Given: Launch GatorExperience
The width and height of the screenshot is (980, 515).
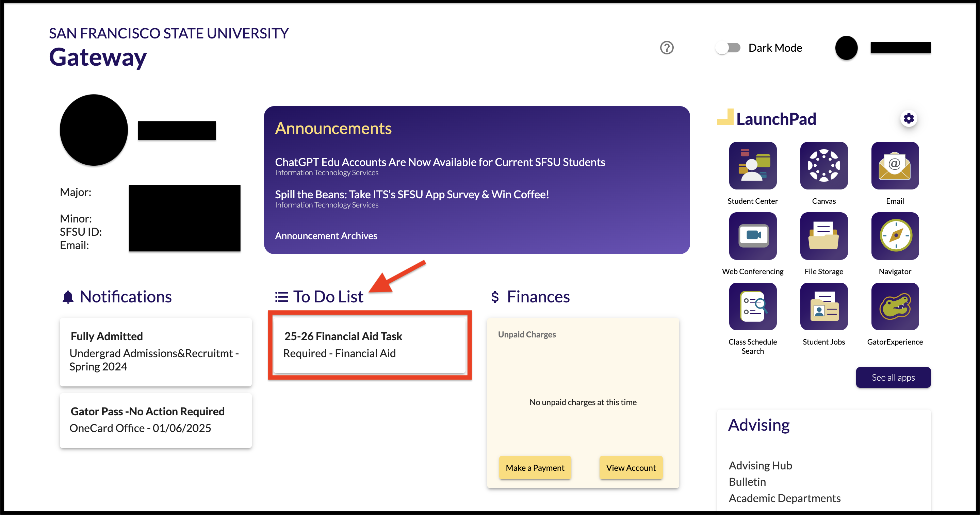Looking at the screenshot, I should click(x=895, y=306).
